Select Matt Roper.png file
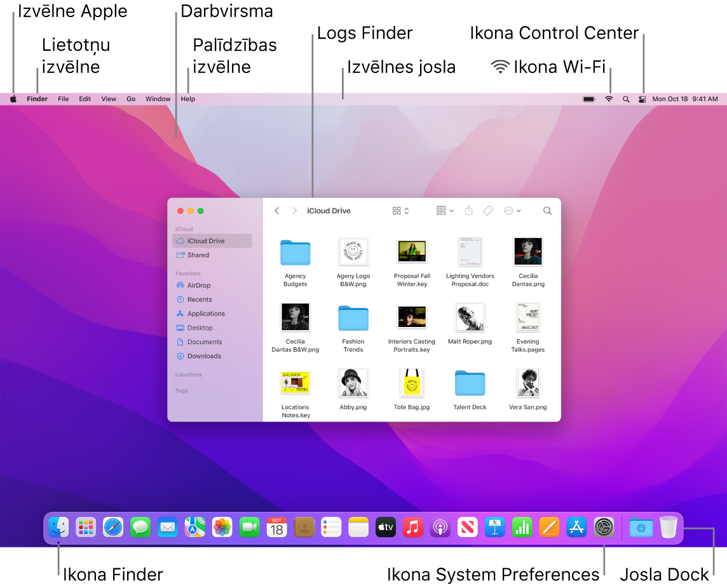Screen dimensions: 727x588 click(x=470, y=324)
